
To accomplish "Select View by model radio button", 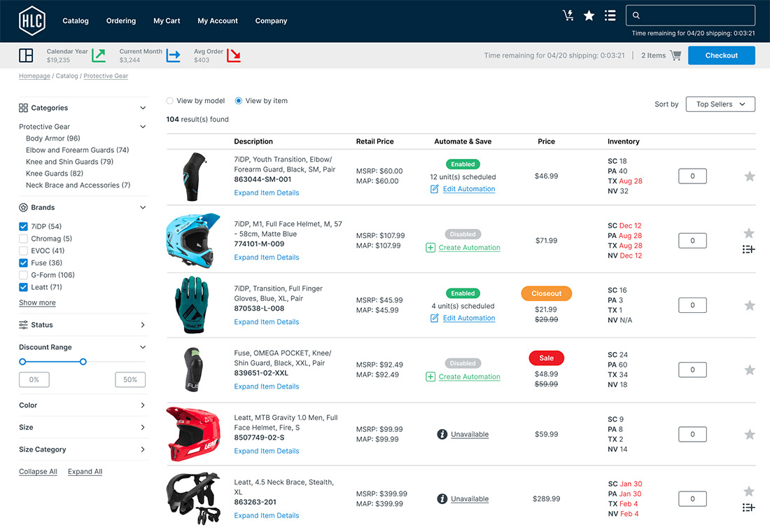I will pyautogui.click(x=169, y=101).
